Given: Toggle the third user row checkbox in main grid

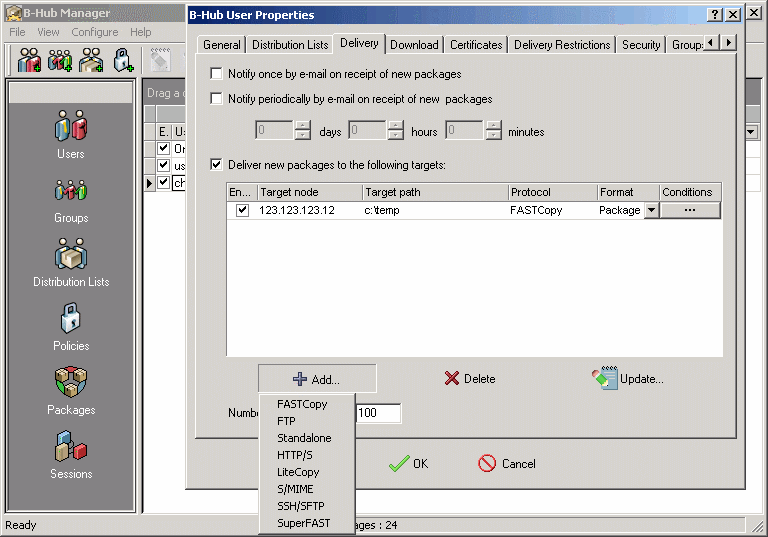Looking at the screenshot, I should (164, 182).
